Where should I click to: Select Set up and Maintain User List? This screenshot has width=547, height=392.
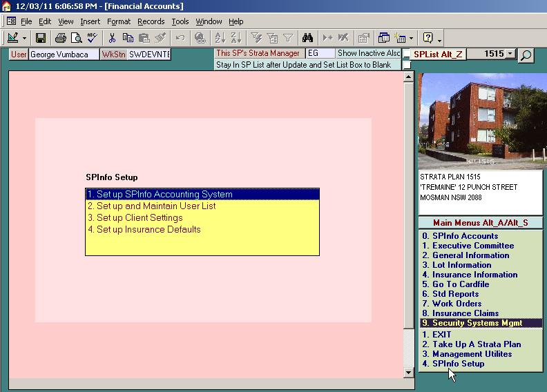(151, 206)
